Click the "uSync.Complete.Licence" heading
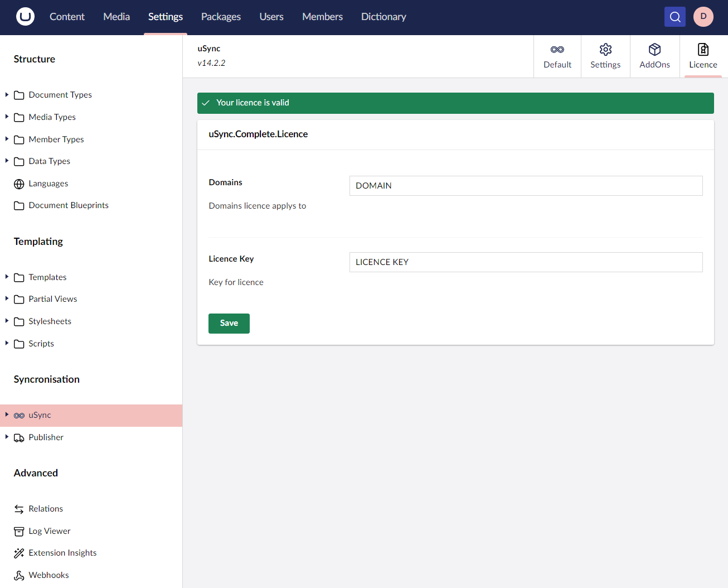Screen dimensions: 728x588 pyautogui.click(x=258, y=134)
